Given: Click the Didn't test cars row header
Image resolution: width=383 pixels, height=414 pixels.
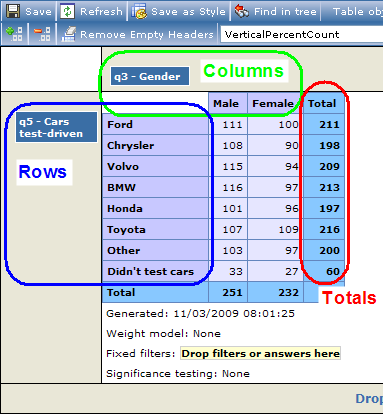Looking at the screenshot, I should coord(155,271).
